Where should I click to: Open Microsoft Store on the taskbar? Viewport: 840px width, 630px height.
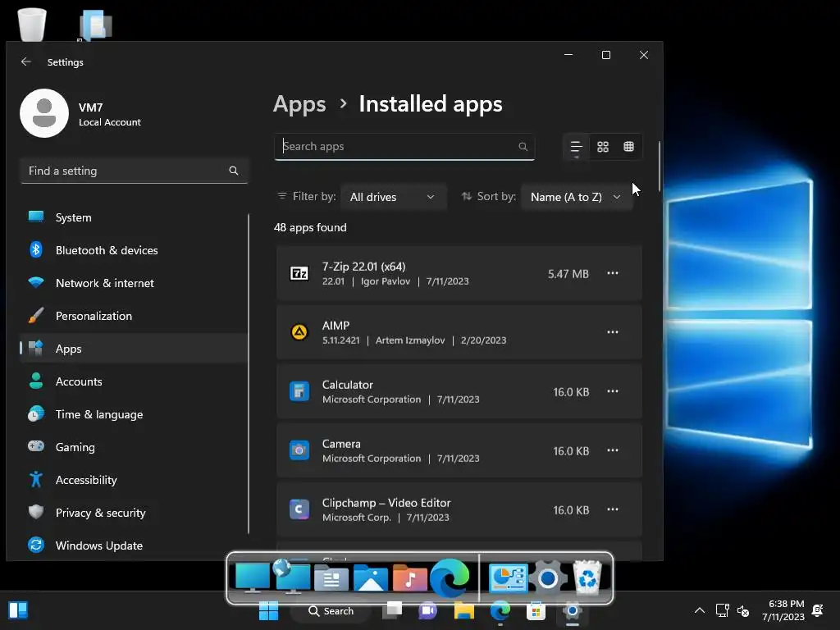click(x=536, y=610)
